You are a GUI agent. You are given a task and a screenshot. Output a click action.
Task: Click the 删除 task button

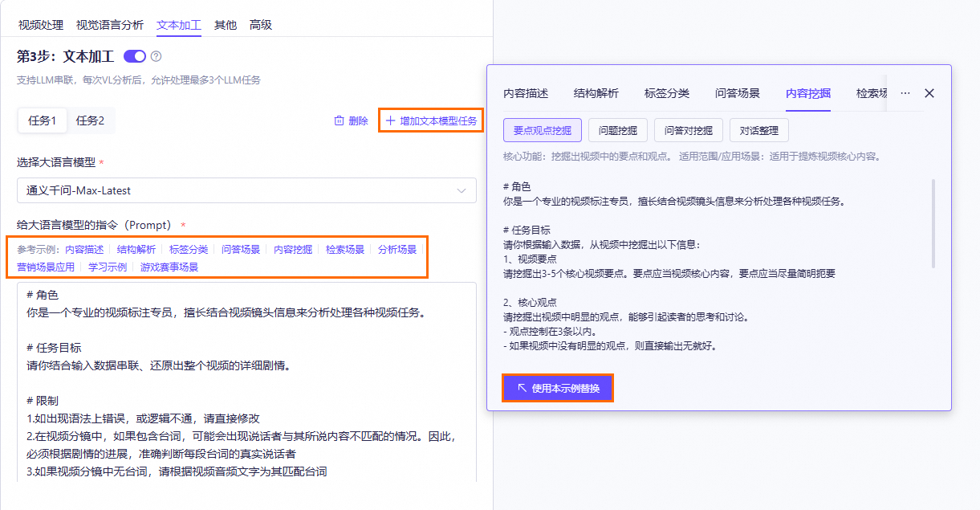click(x=351, y=121)
